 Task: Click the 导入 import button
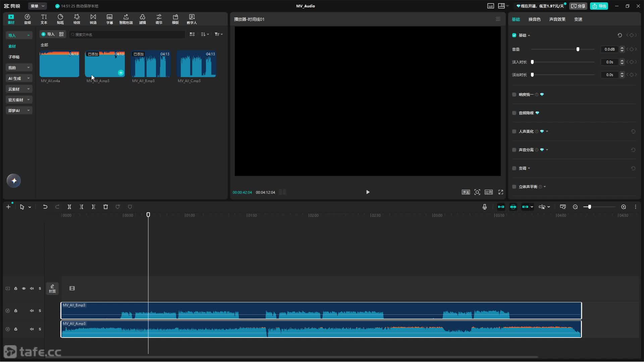point(48,34)
